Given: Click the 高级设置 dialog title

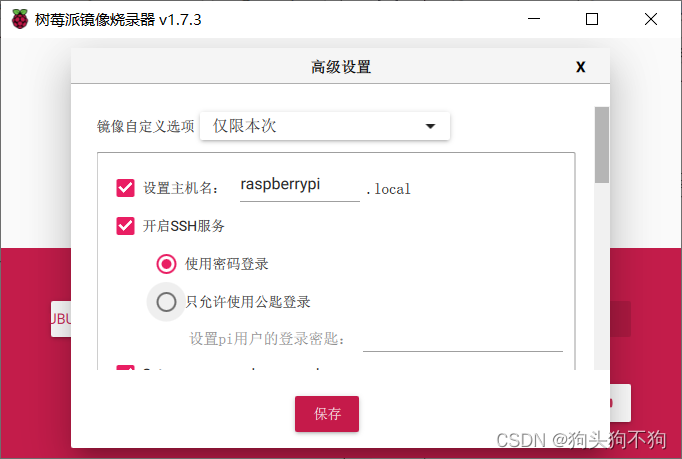Looking at the screenshot, I should click(x=341, y=67).
